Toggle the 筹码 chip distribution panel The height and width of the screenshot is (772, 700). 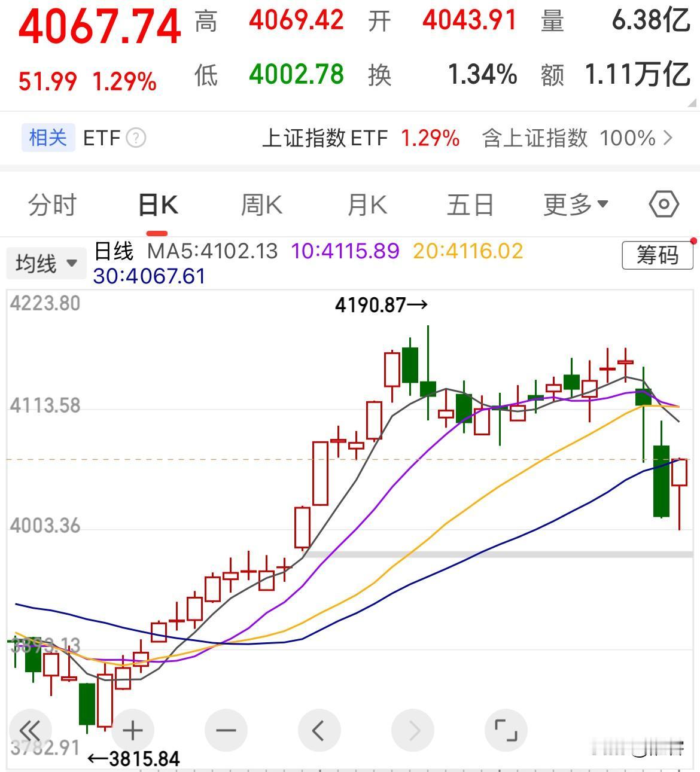(x=657, y=255)
